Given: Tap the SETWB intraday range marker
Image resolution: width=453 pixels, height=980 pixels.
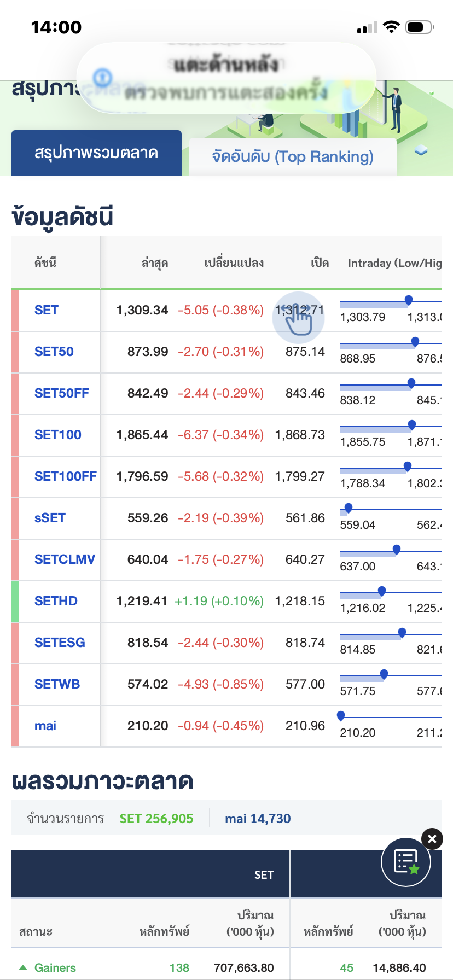Looking at the screenshot, I should coord(384,674).
